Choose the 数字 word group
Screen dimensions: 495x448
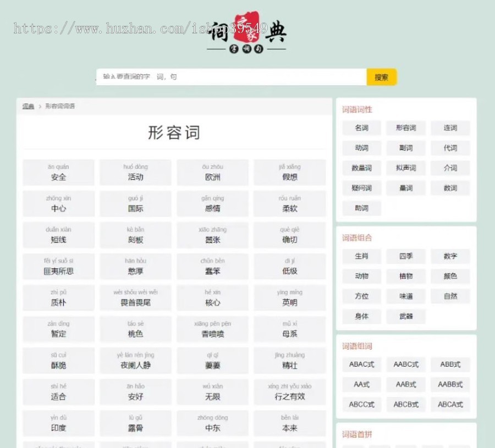pyautogui.click(x=450, y=256)
